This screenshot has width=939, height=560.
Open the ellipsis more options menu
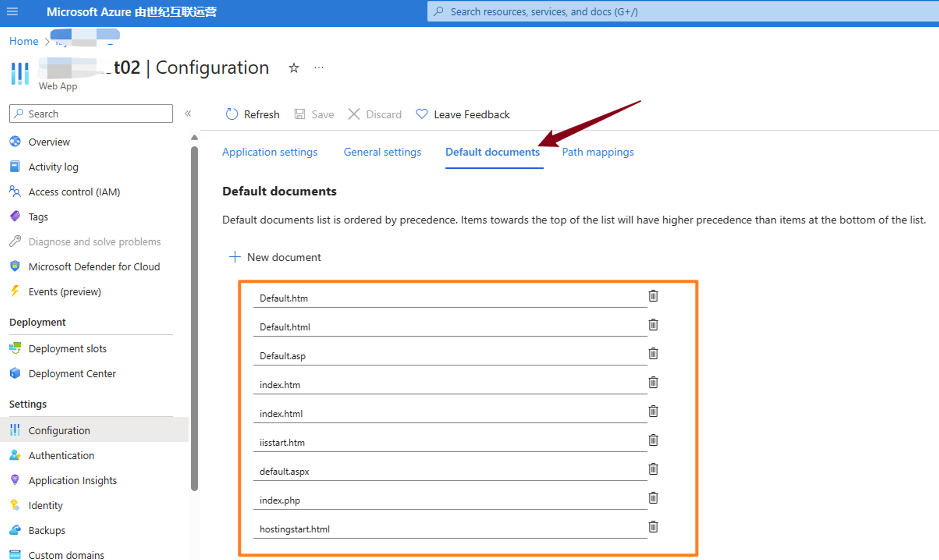click(319, 68)
